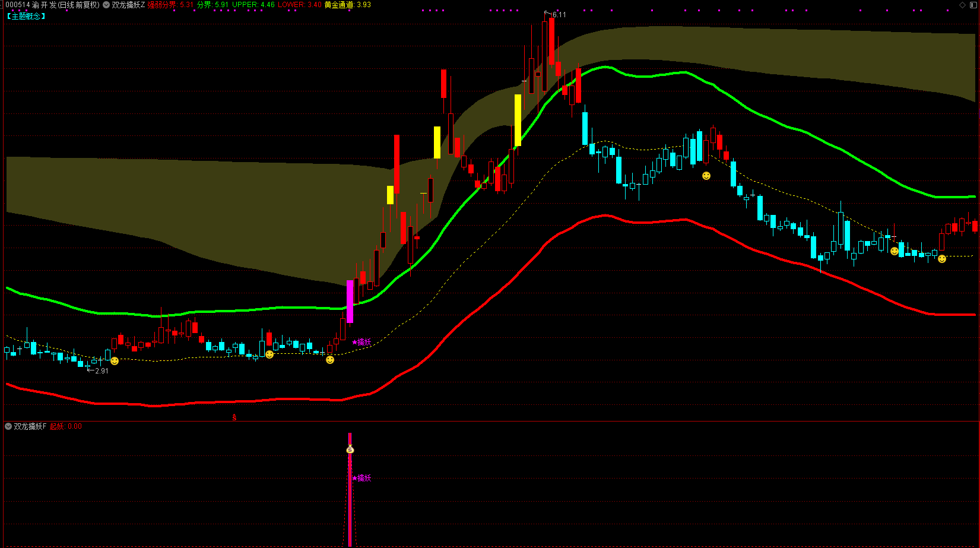Click the money bag icon on the spike

coord(350,449)
